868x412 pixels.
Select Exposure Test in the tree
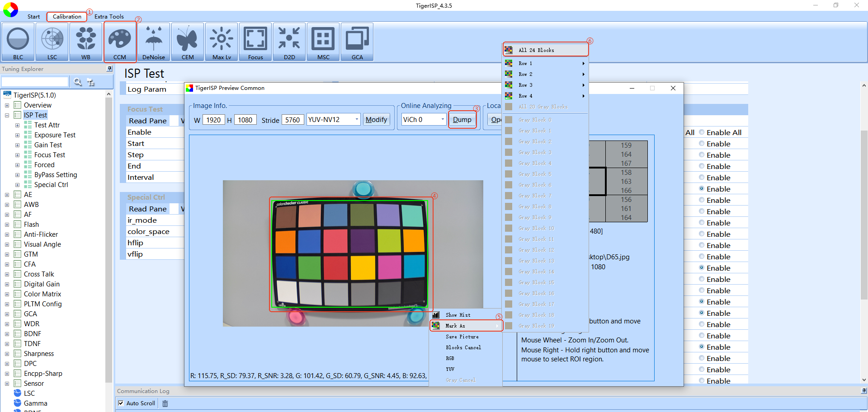[x=55, y=135]
